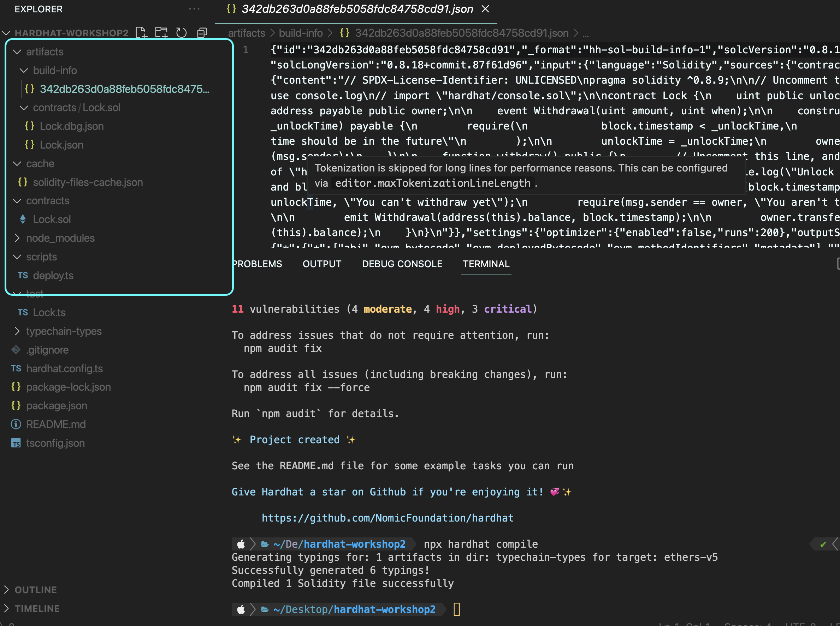Refresh the Explorer file tree
The width and height of the screenshot is (840, 626).
click(181, 32)
